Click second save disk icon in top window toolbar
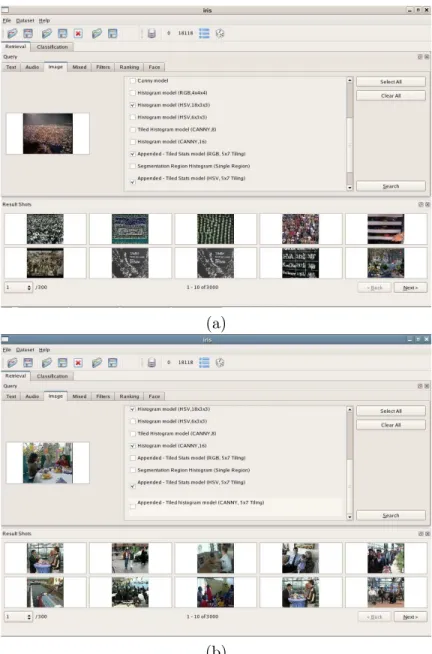432x654 pixels. (63, 33)
